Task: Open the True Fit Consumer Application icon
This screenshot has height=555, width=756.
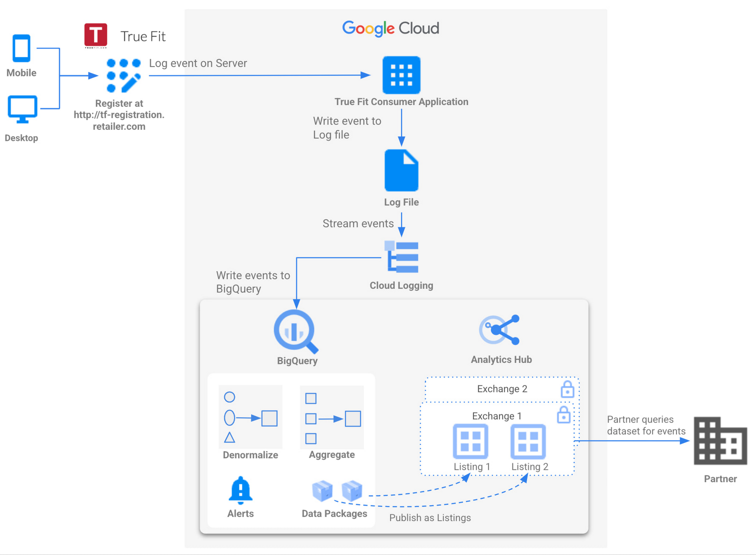Action: click(401, 75)
